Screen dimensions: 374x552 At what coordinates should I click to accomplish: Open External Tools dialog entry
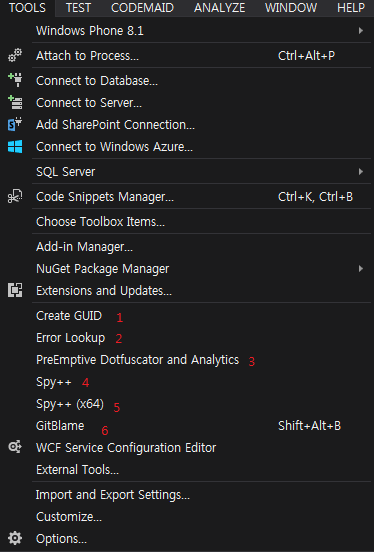pyautogui.click(x=77, y=470)
